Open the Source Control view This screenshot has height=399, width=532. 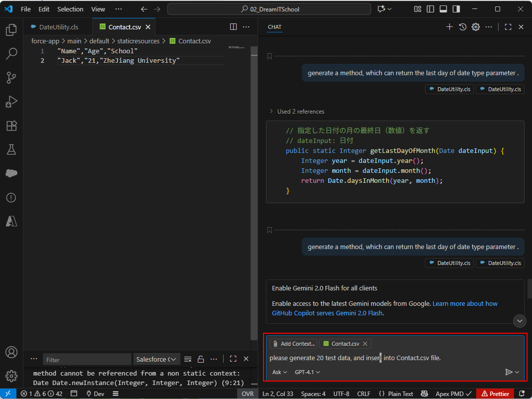coord(11,77)
